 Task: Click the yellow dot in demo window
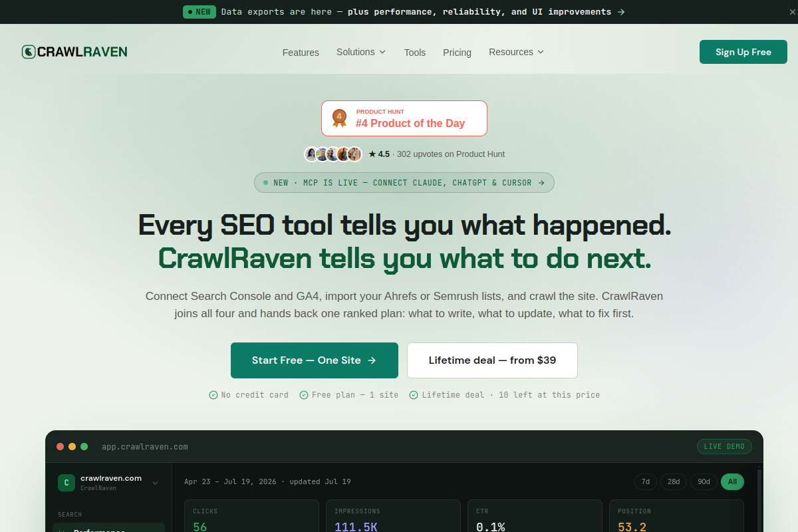pyautogui.click(x=72, y=447)
